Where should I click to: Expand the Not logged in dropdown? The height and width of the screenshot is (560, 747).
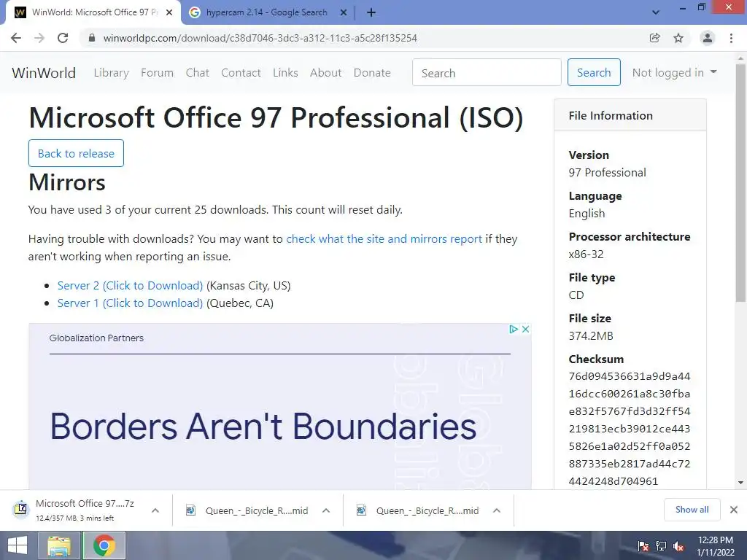674,72
